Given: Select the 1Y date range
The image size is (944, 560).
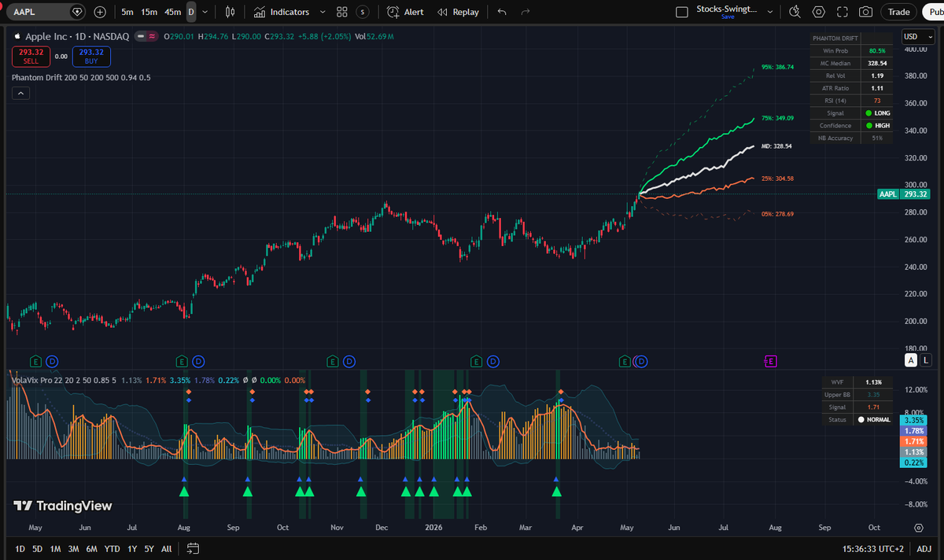Looking at the screenshot, I should pyautogui.click(x=131, y=549).
